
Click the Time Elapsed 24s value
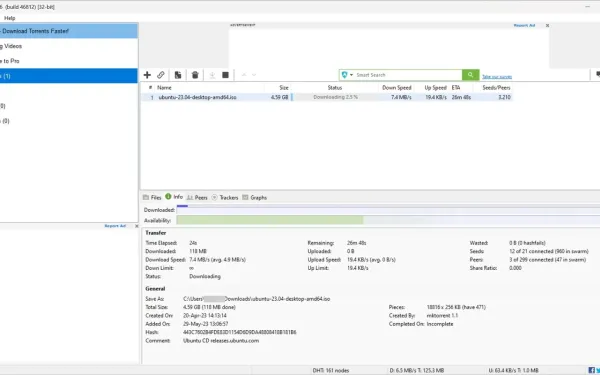click(193, 243)
